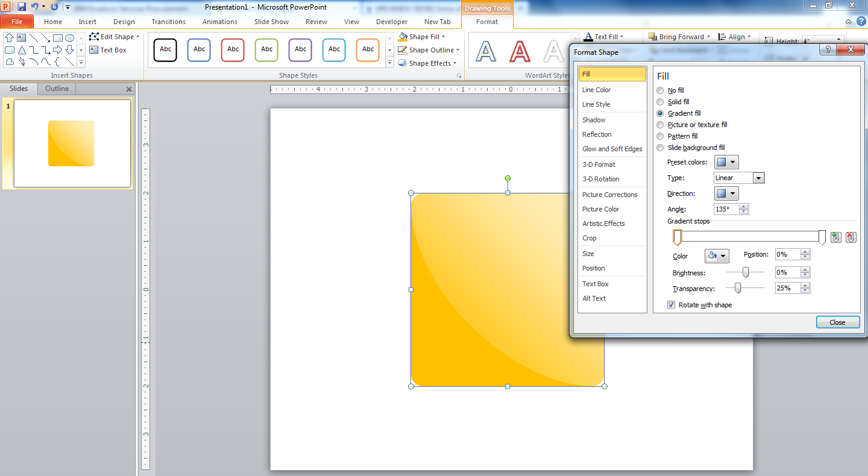This screenshot has width=868, height=476.
Task: Apply the red outline Abc shape style
Action: [x=233, y=50]
